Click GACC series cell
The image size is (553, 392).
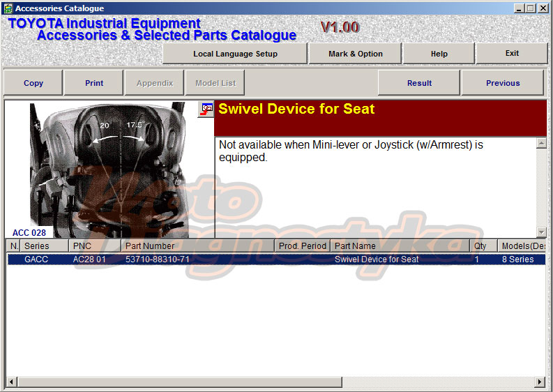(36, 259)
